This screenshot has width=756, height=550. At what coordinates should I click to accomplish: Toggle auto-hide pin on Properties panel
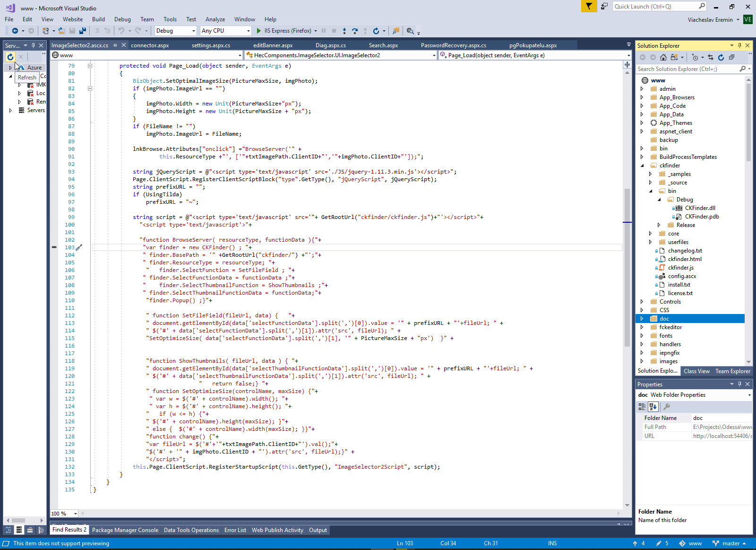(x=739, y=384)
